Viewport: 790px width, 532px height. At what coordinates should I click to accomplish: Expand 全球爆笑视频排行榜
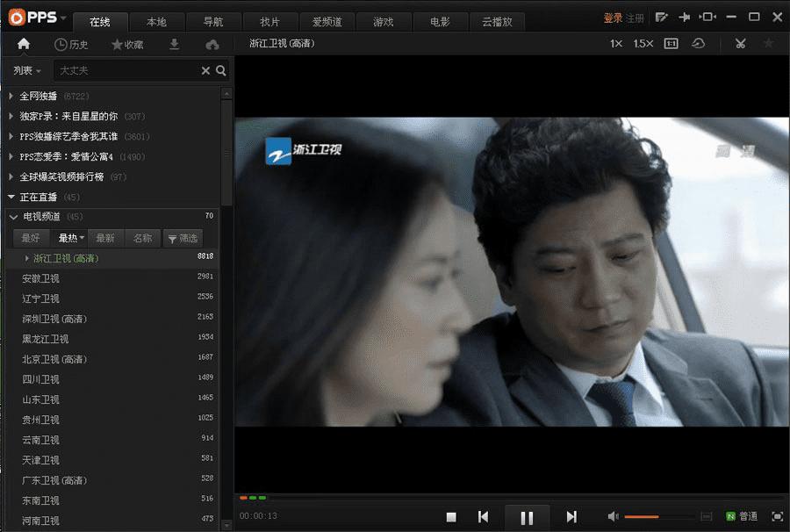click(x=11, y=176)
